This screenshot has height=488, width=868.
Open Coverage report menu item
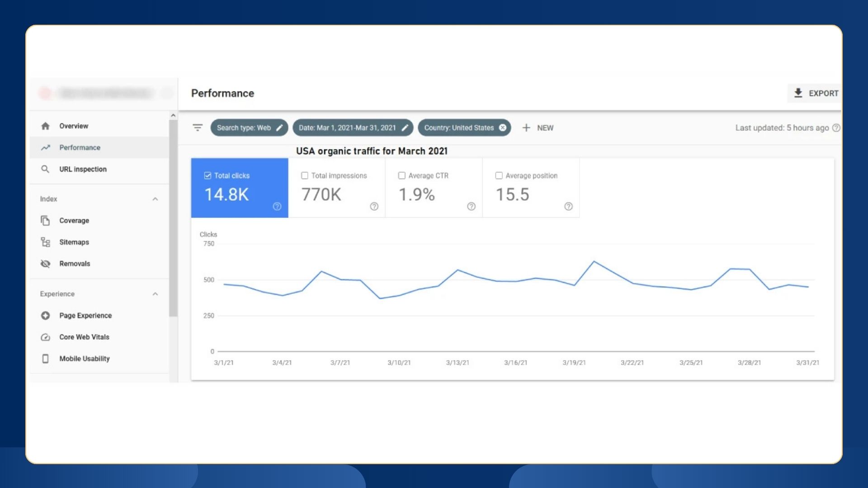tap(99, 221)
